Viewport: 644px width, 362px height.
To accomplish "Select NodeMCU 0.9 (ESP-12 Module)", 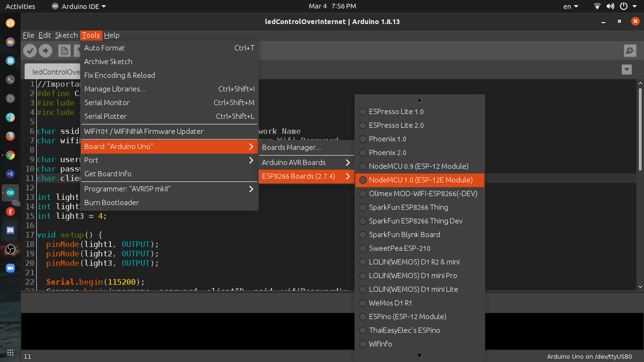I will click(x=420, y=166).
